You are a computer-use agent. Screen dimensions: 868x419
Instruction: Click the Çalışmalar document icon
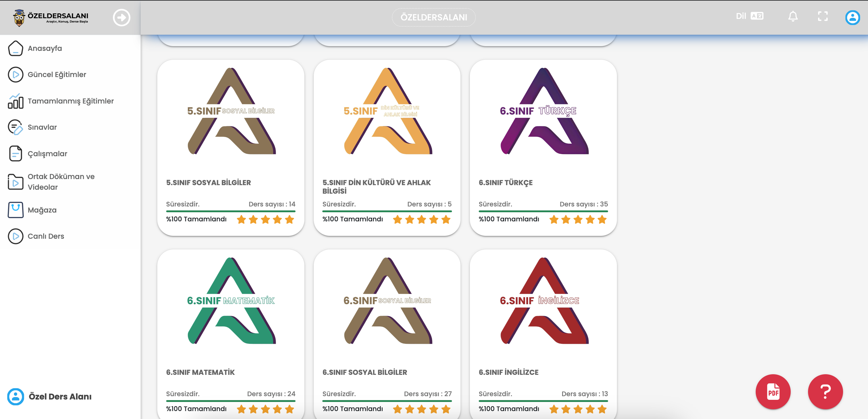(x=16, y=154)
